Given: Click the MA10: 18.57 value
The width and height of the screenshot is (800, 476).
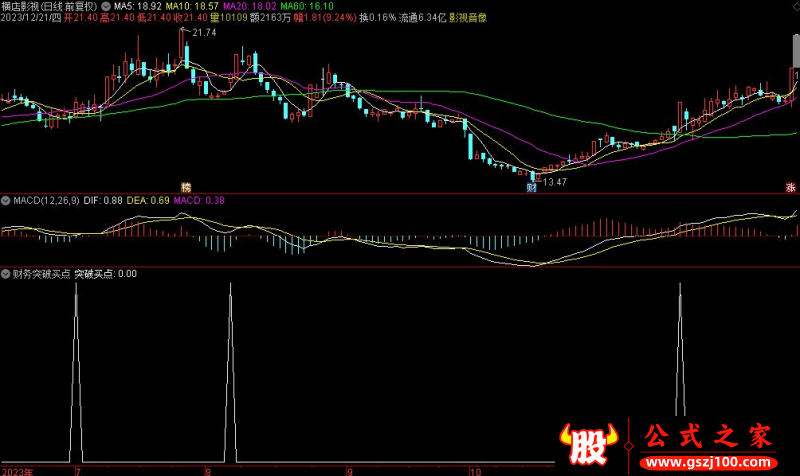Looking at the screenshot, I should 192,6.
